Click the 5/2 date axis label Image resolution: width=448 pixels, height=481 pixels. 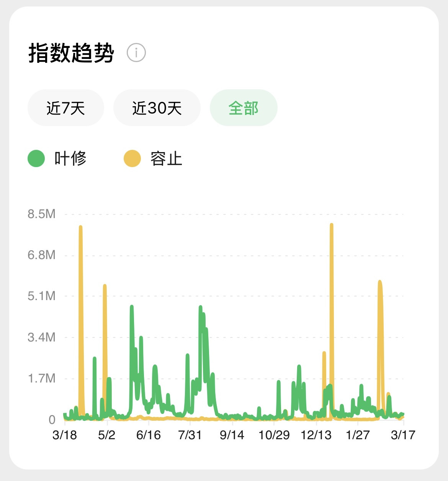107,435
